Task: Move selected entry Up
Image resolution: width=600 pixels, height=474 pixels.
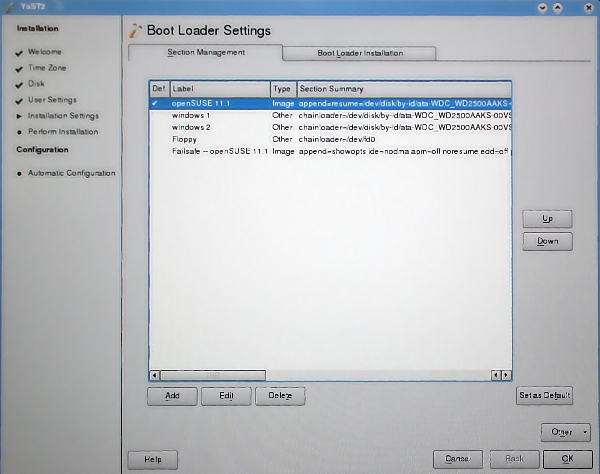Action: click(x=547, y=219)
